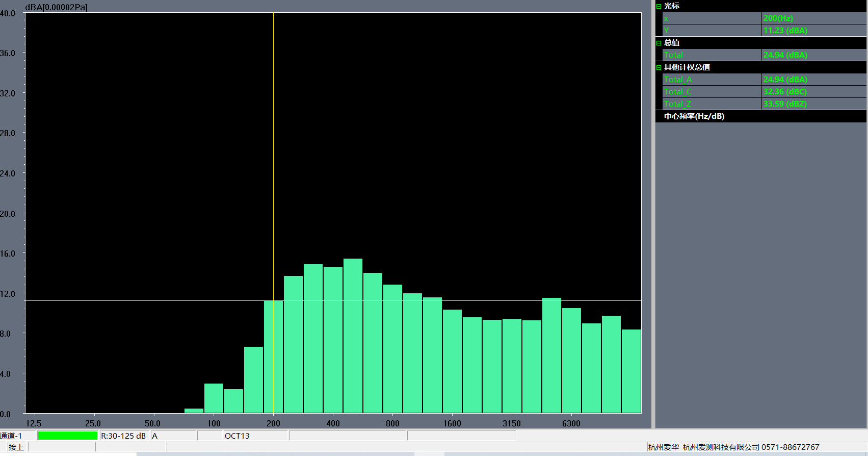Click the 100 Hz spectrum bar
Viewport: 868px width, 456px height.
[x=214, y=398]
